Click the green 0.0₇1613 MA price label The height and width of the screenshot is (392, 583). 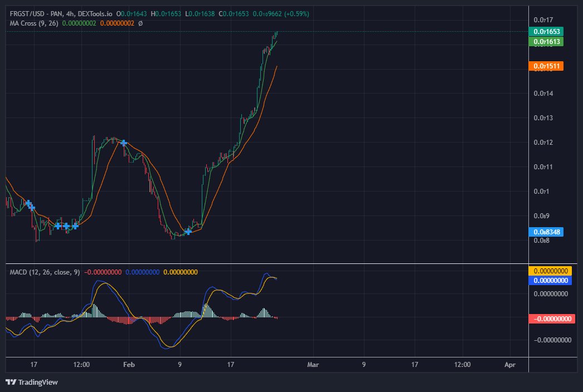(546, 42)
